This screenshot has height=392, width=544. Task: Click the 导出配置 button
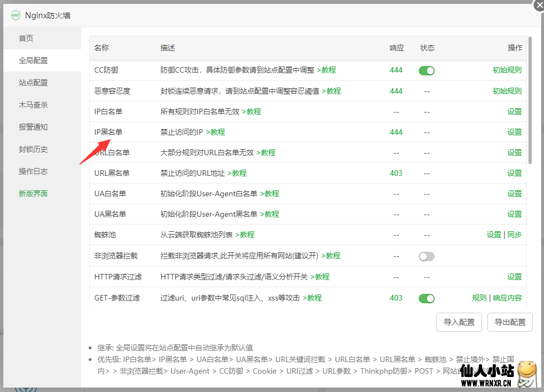point(510,322)
